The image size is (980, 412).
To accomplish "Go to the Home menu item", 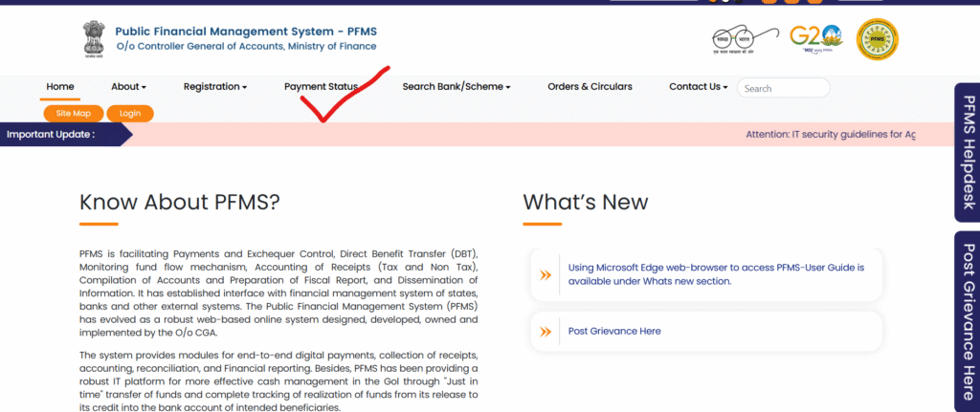I will pos(60,87).
